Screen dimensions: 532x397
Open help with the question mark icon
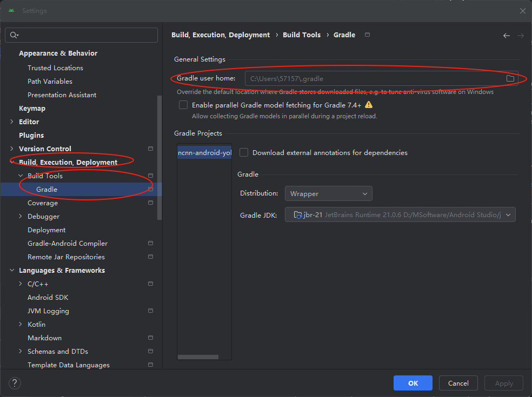[15, 383]
